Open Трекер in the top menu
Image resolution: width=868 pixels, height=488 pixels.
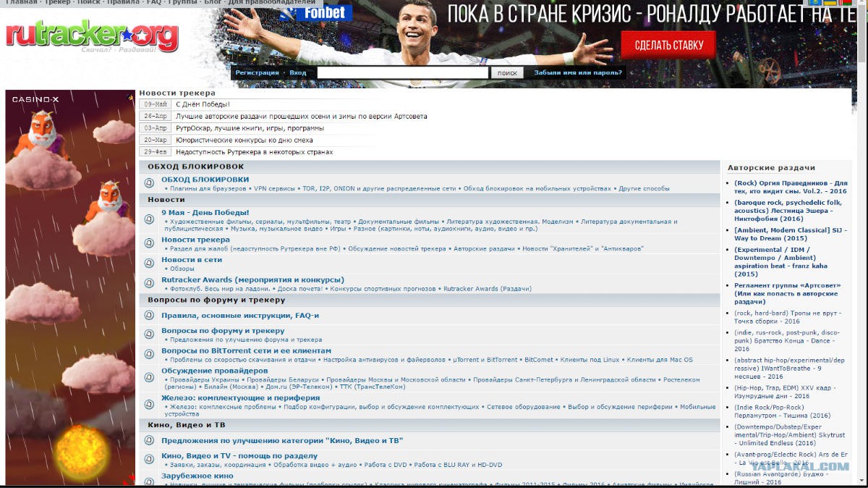59,3
